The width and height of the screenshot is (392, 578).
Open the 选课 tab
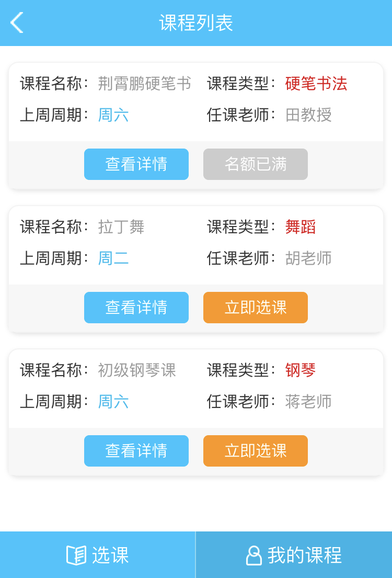click(98, 555)
